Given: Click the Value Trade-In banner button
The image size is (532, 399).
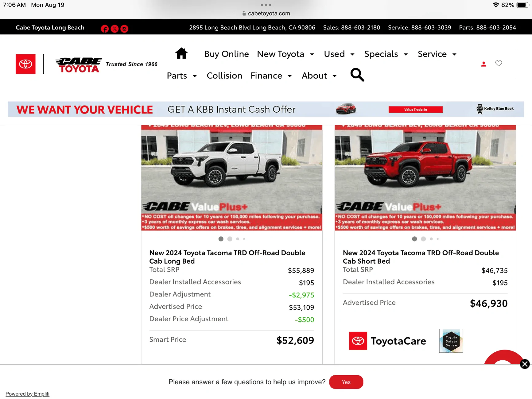Looking at the screenshot, I should (x=415, y=110).
